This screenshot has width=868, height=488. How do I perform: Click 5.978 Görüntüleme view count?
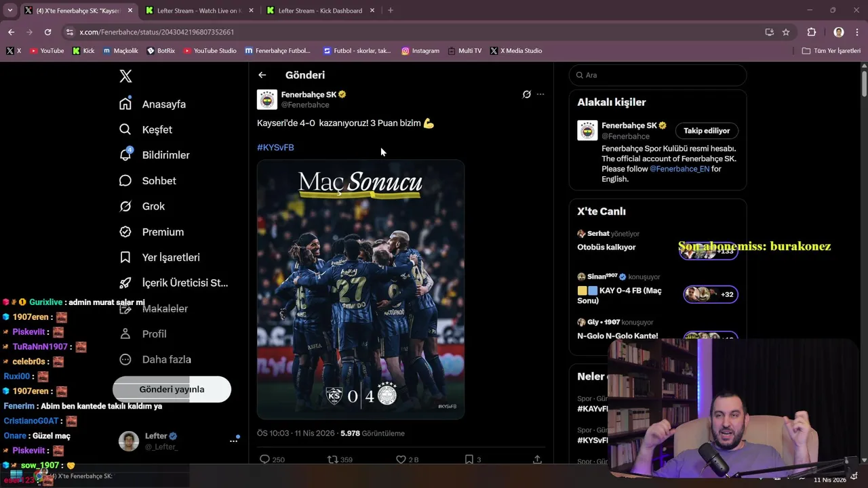point(372,433)
